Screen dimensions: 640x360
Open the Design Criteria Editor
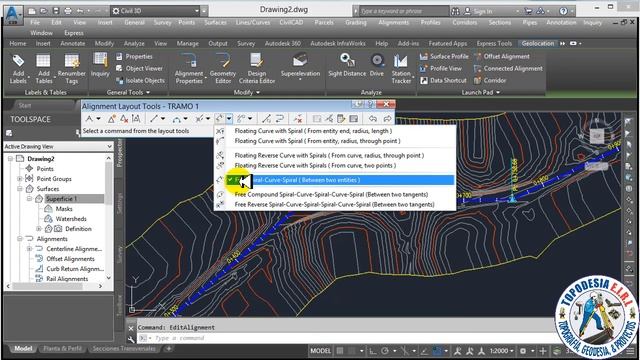(x=257, y=69)
